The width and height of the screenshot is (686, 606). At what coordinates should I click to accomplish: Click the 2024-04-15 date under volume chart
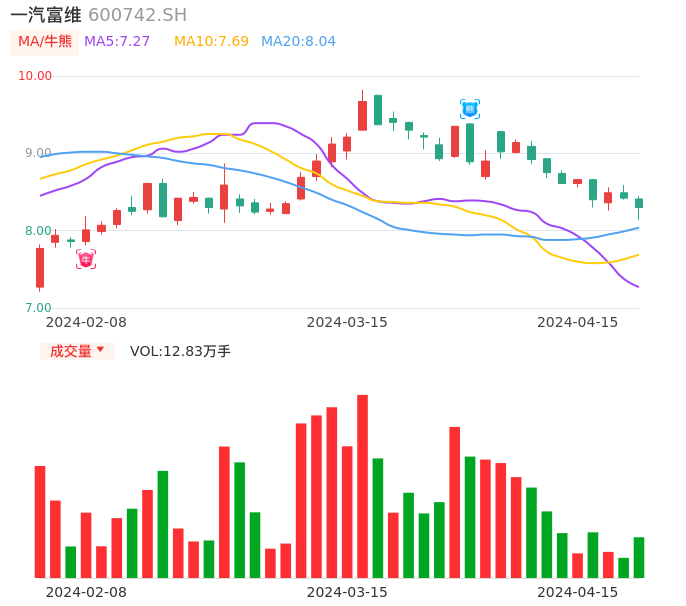578,592
